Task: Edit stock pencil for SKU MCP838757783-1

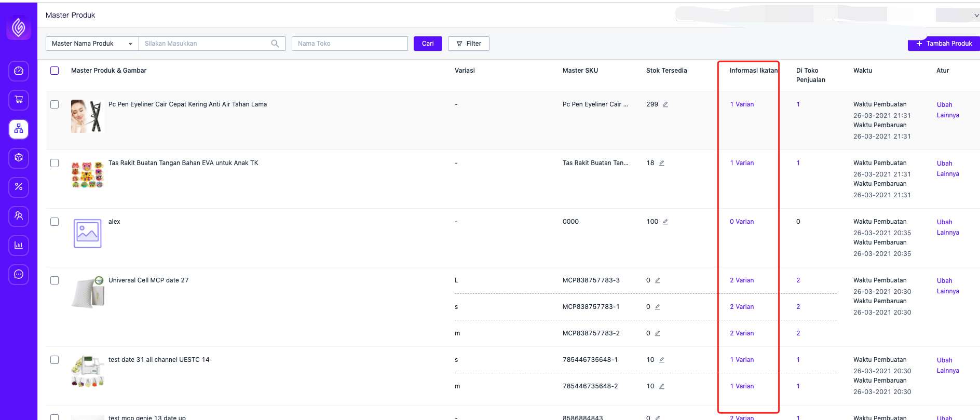Action: [658, 307]
